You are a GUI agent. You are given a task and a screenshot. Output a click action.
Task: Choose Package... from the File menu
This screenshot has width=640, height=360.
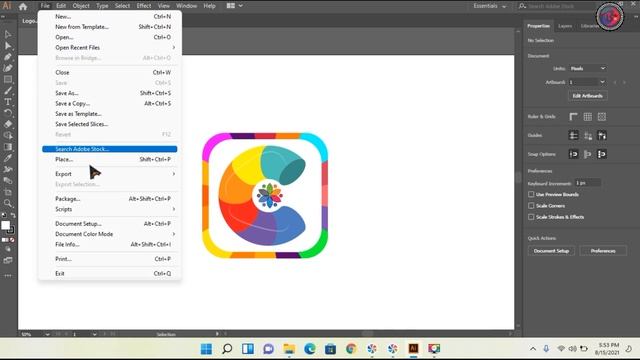point(109,199)
